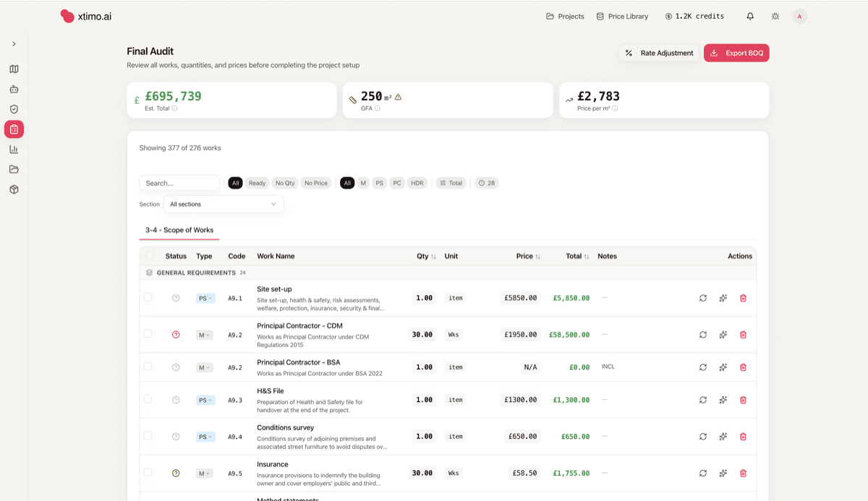This screenshot has width=868, height=501.
Task: Delete the H&S File row
Action: (743, 400)
